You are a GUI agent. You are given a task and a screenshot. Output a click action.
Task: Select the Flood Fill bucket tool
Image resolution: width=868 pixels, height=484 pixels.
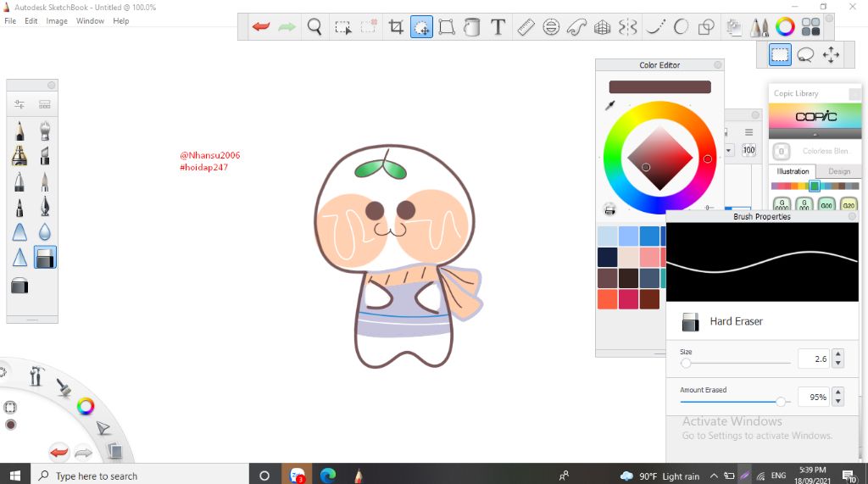471,26
